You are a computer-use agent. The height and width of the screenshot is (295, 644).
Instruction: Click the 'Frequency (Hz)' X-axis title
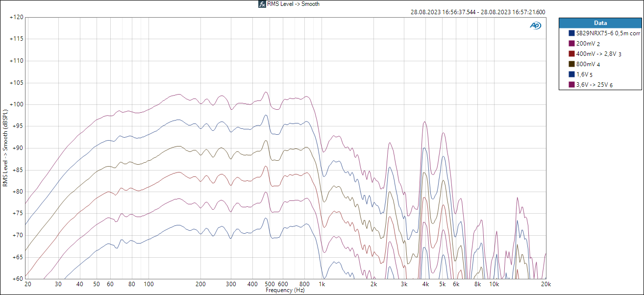[x=286, y=290]
